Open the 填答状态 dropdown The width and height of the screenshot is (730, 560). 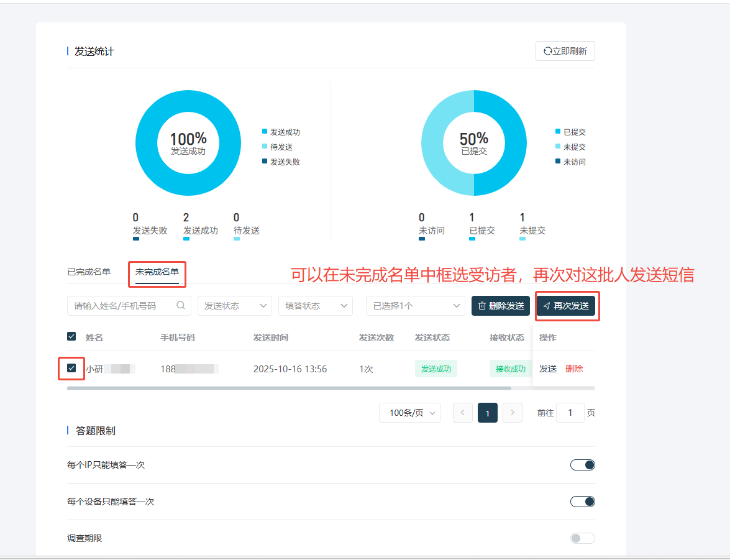pos(315,306)
